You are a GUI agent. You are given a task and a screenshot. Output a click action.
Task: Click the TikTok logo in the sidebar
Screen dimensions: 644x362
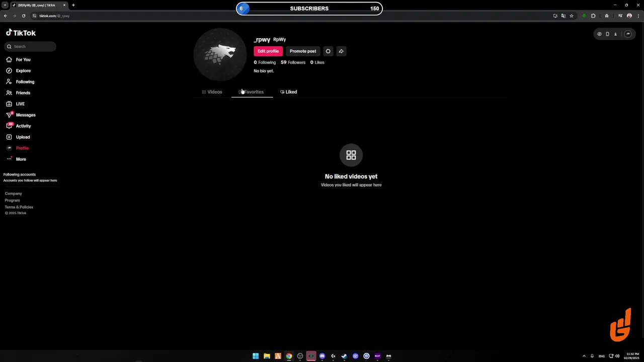(x=21, y=33)
